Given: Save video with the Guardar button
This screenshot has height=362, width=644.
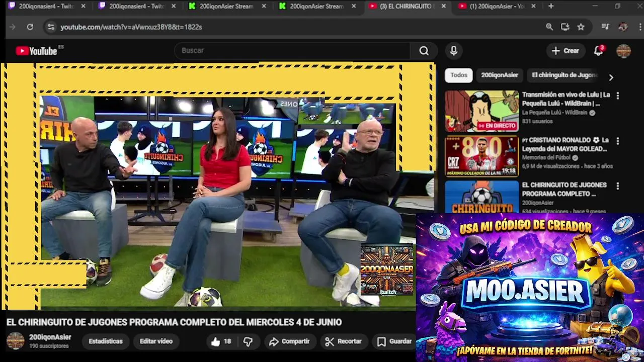Looking at the screenshot, I should pyautogui.click(x=394, y=341).
